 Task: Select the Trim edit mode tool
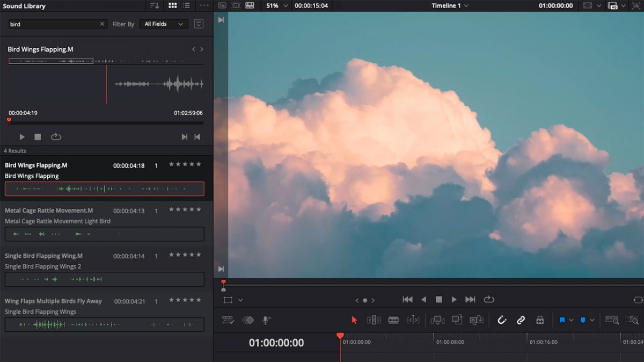[x=374, y=320]
